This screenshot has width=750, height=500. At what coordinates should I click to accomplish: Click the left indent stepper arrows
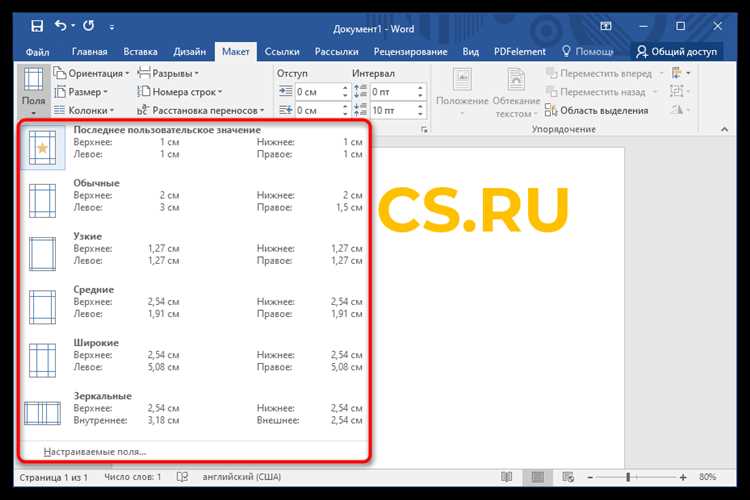(x=345, y=91)
